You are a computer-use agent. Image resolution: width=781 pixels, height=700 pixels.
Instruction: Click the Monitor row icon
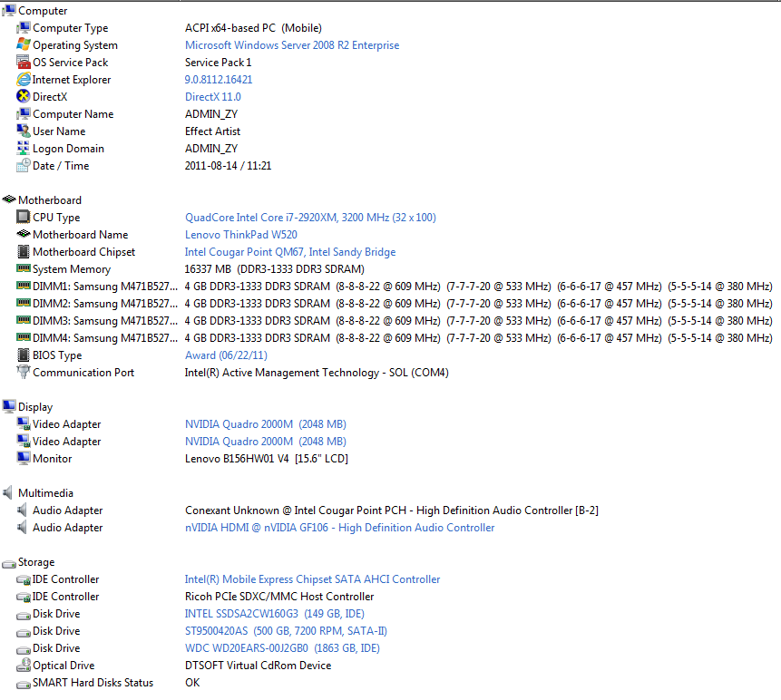[x=24, y=458]
